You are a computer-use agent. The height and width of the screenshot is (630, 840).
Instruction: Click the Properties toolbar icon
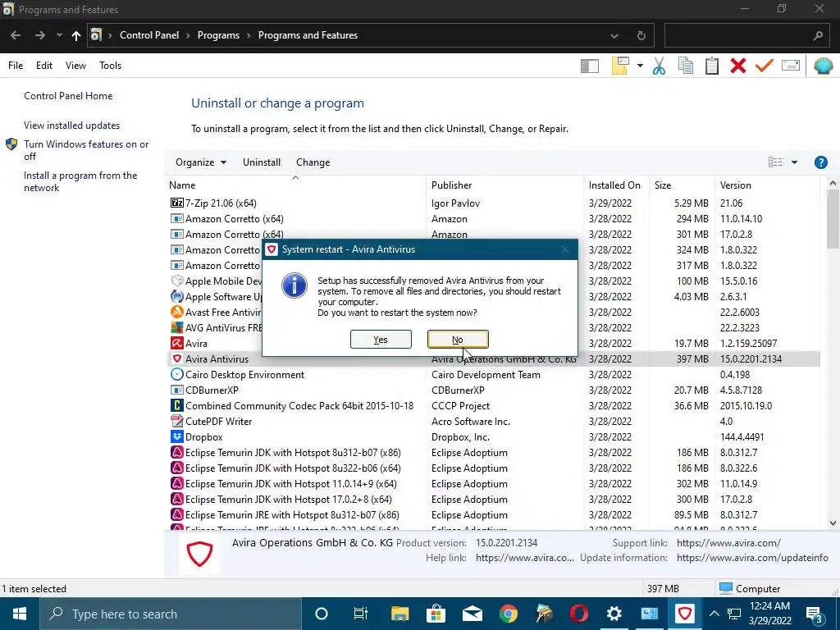coord(791,66)
